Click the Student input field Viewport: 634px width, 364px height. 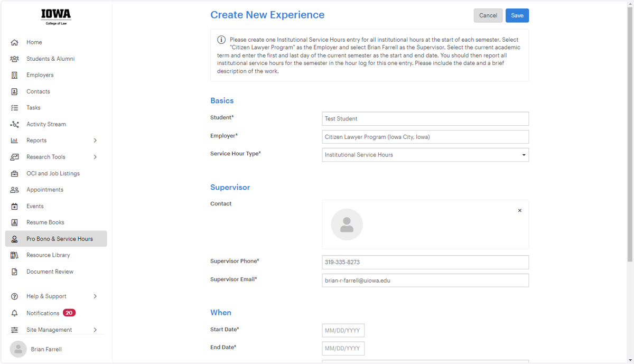point(425,119)
